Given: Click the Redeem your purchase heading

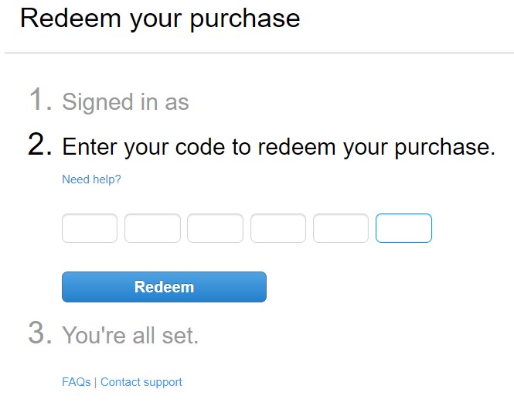Looking at the screenshot, I should point(160,19).
